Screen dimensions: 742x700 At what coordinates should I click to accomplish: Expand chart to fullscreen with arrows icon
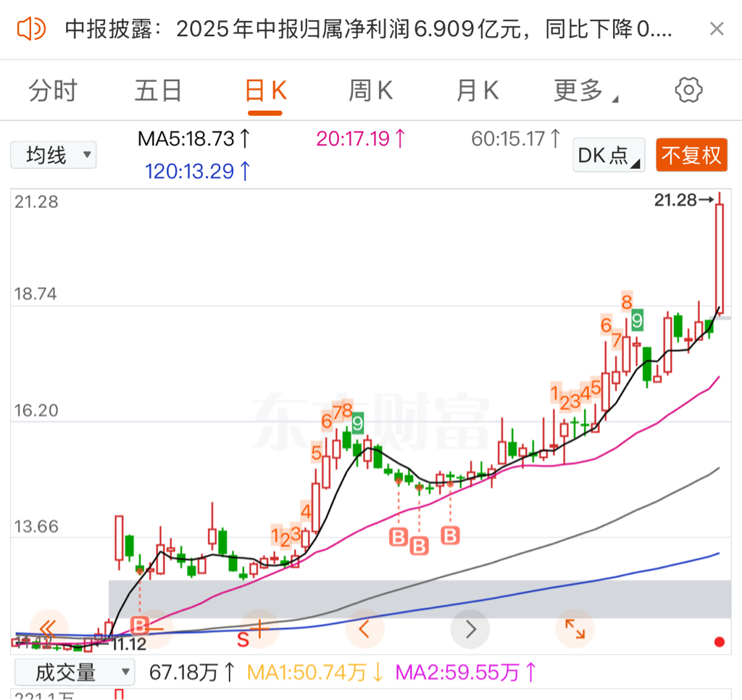pyautogui.click(x=575, y=629)
